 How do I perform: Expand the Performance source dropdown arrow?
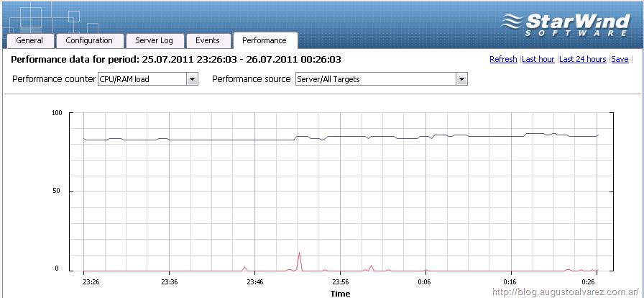(x=462, y=79)
